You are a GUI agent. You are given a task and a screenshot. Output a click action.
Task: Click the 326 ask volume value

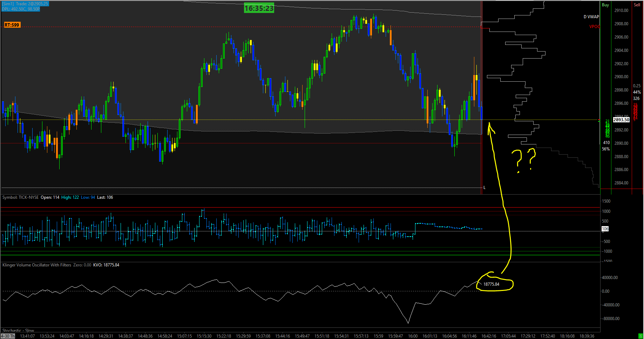point(636,99)
